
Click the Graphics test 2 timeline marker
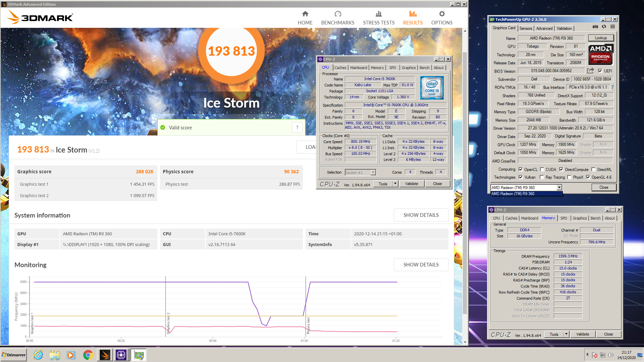166,306
